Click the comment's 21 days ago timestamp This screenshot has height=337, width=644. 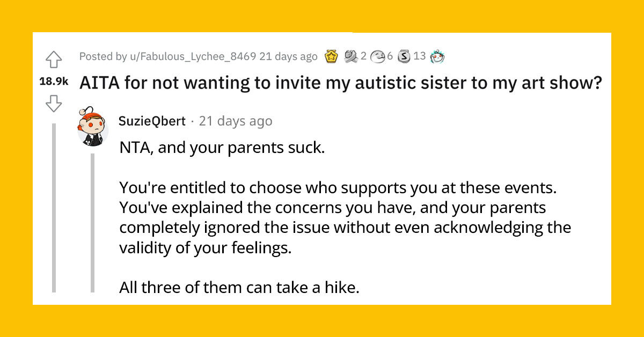click(x=235, y=120)
